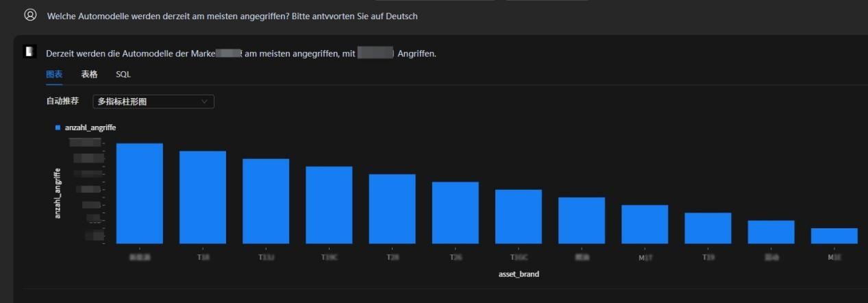Click the asset_brand x-axis title
Viewport: 868px width, 303px height.
coord(519,274)
